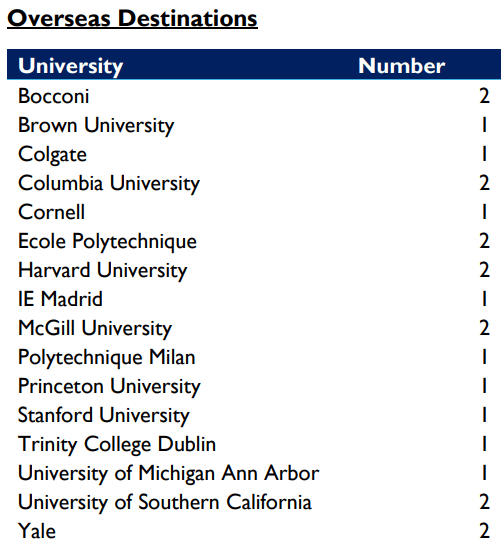The width and height of the screenshot is (502, 551).
Task: Select Columbia University in the list
Action: [x=109, y=183]
